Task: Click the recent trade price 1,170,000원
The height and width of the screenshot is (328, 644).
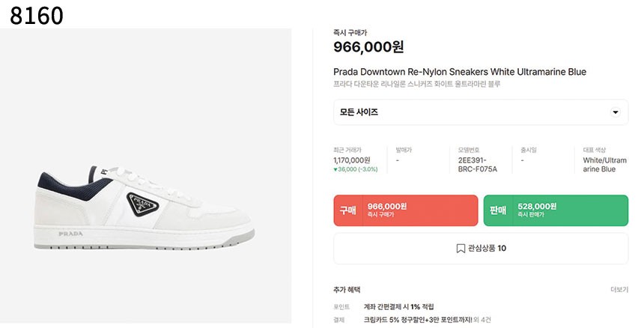Action: pyautogui.click(x=351, y=160)
